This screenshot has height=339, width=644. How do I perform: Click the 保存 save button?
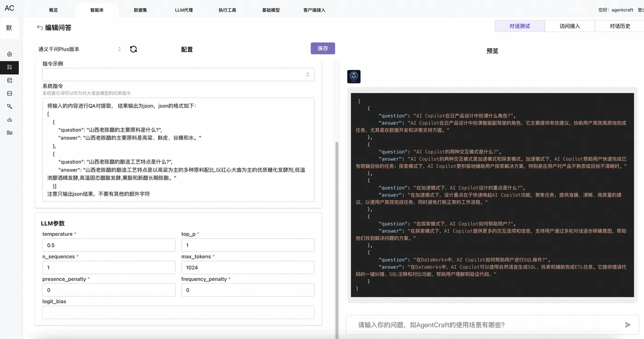(323, 48)
